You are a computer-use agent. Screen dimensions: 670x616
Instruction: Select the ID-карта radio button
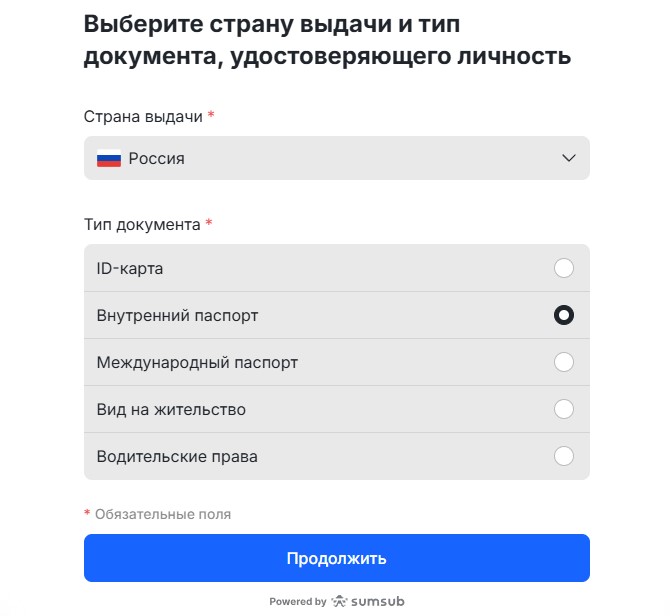coord(564,268)
